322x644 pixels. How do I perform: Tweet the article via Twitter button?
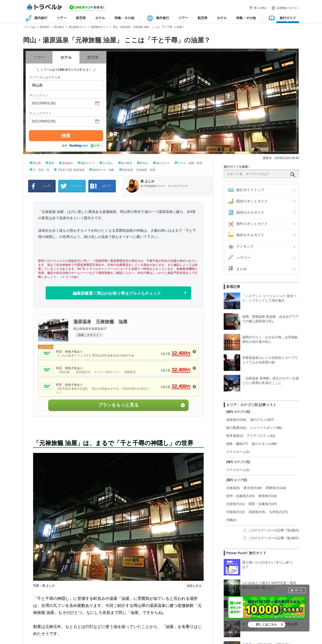72,186
